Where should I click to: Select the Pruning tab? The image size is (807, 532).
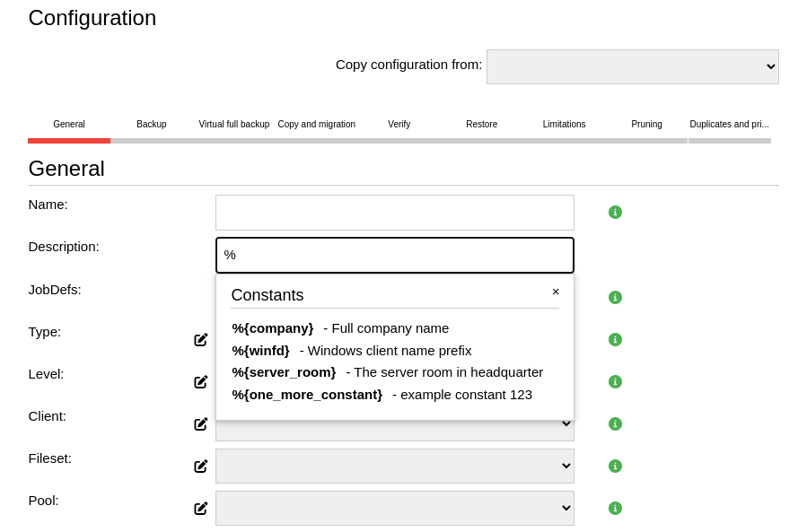(x=646, y=124)
